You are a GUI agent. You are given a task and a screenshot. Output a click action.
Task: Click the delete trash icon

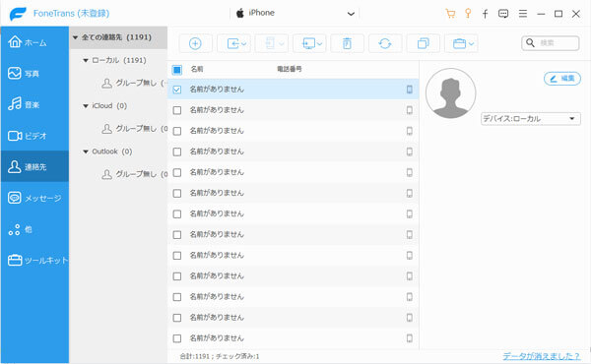click(347, 43)
